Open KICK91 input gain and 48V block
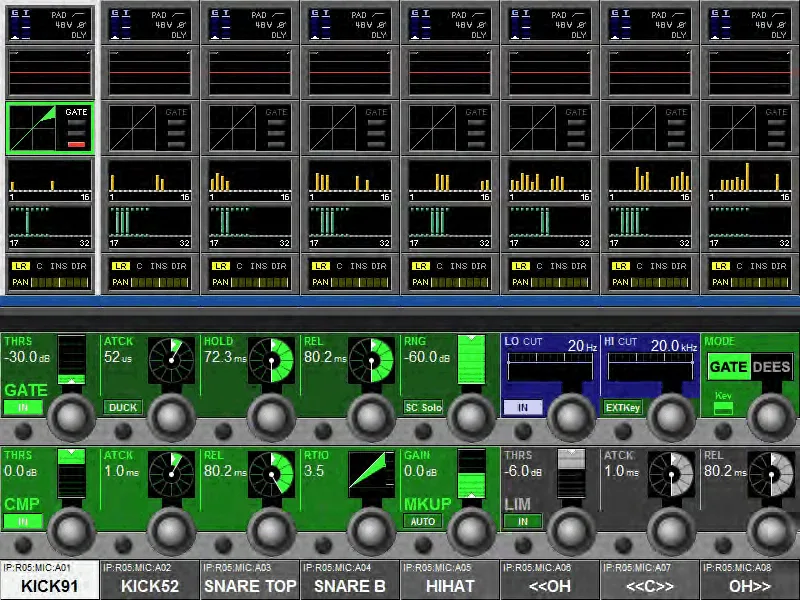 click(49, 23)
